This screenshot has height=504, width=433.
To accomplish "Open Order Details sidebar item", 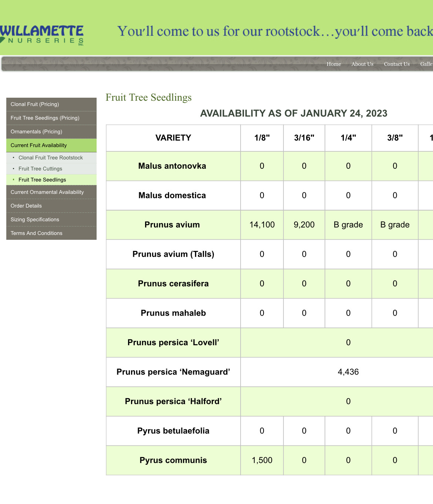I will pos(51,206).
